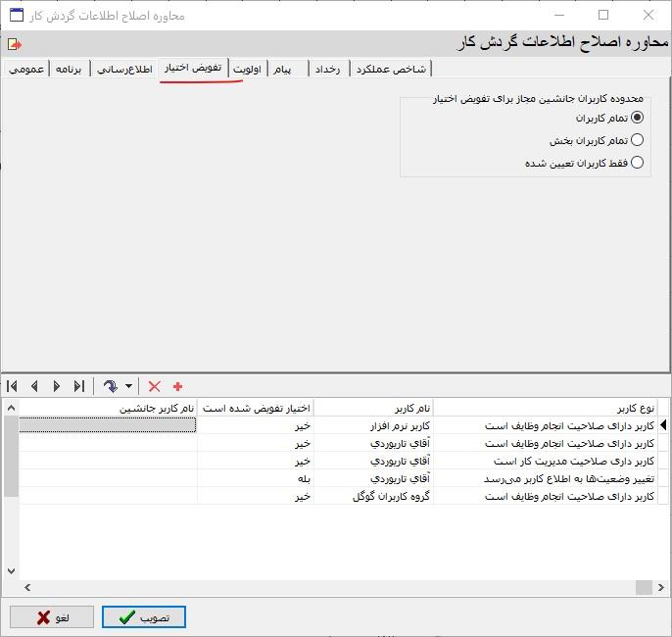Click the window icon in title bar
672x637 pixels.
click(17, 15)
